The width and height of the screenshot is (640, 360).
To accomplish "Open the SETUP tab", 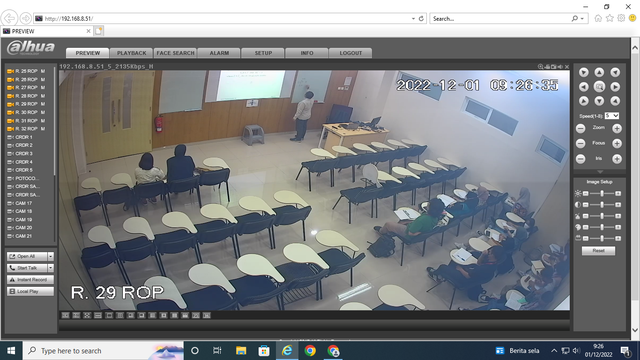I will (x=263, y=53).
